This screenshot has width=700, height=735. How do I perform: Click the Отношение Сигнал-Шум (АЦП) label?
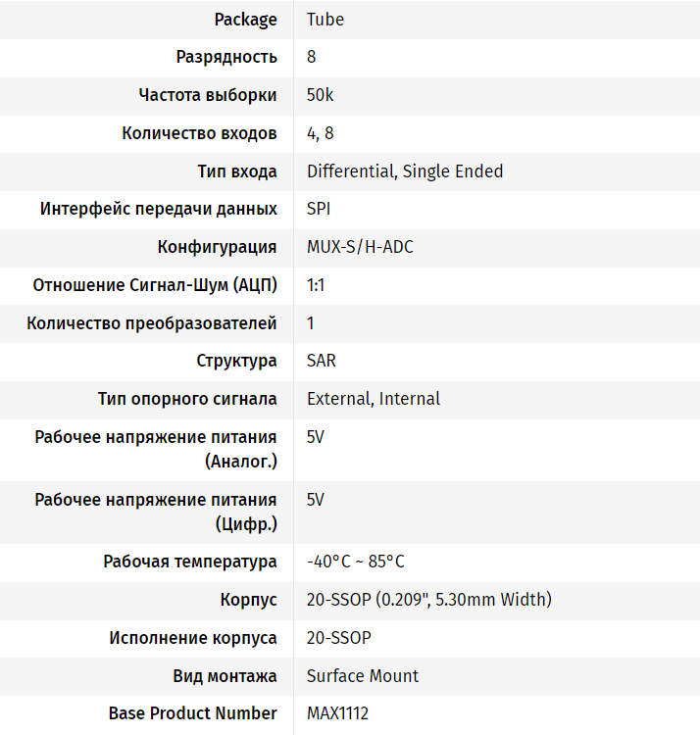[x=155, y=285]
